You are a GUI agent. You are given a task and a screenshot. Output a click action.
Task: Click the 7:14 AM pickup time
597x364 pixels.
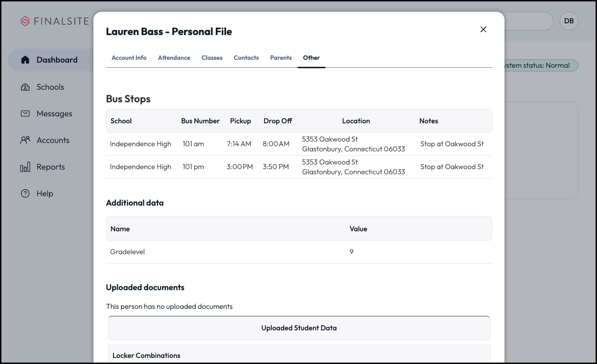239,144
